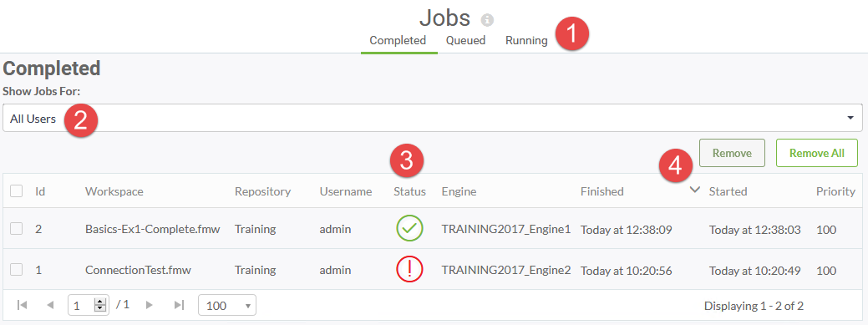The width and height of the screenshot is (868, 325).
Task: Click the green success status icon for job 2
Action: click(x=409, y=229)
